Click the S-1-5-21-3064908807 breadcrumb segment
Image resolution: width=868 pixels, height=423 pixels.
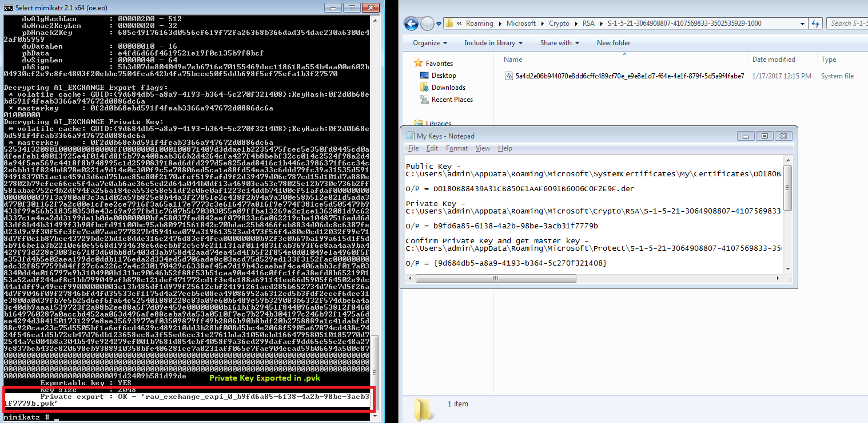point(683,23)
